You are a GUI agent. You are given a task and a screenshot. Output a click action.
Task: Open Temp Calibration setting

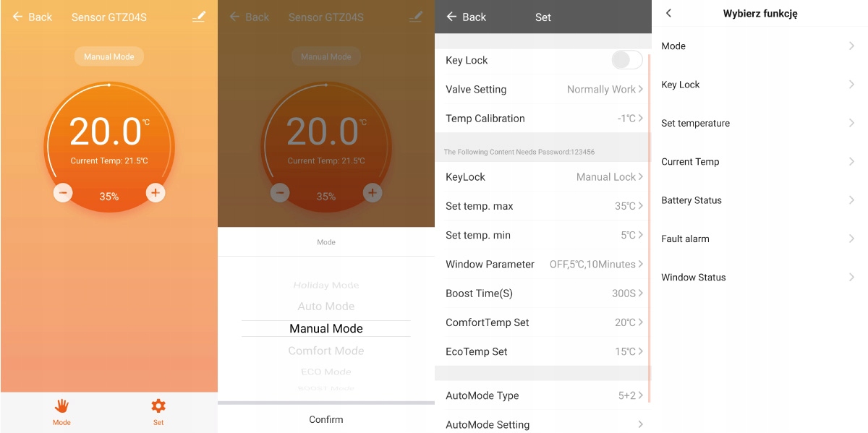pyautogui.click(x=542, y=119)
